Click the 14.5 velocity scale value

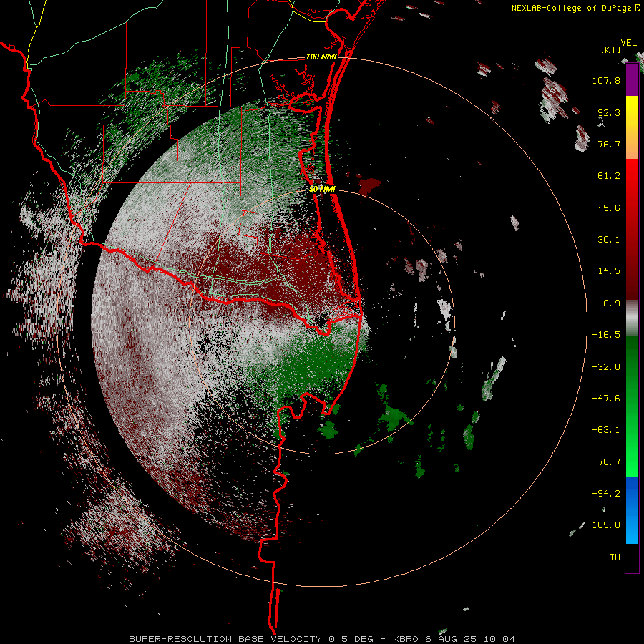[609, 271]
